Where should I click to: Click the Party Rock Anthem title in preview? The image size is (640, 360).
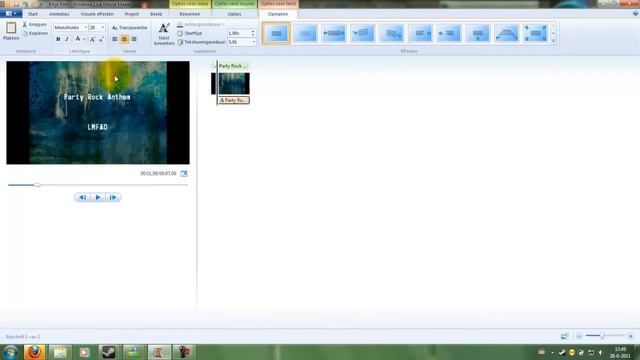click(97, 97)
